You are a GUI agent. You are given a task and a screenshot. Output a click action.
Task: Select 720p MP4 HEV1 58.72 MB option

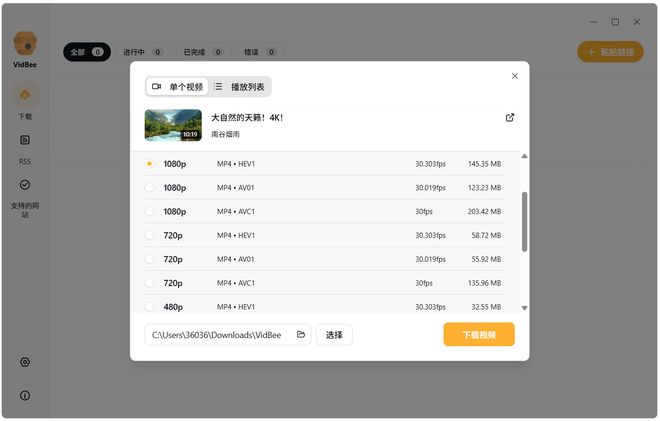325,235
